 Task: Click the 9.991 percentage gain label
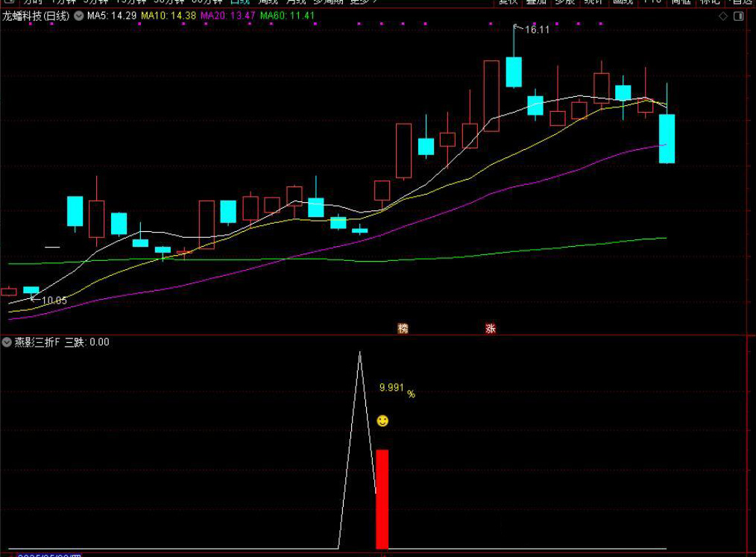point(392,388)
